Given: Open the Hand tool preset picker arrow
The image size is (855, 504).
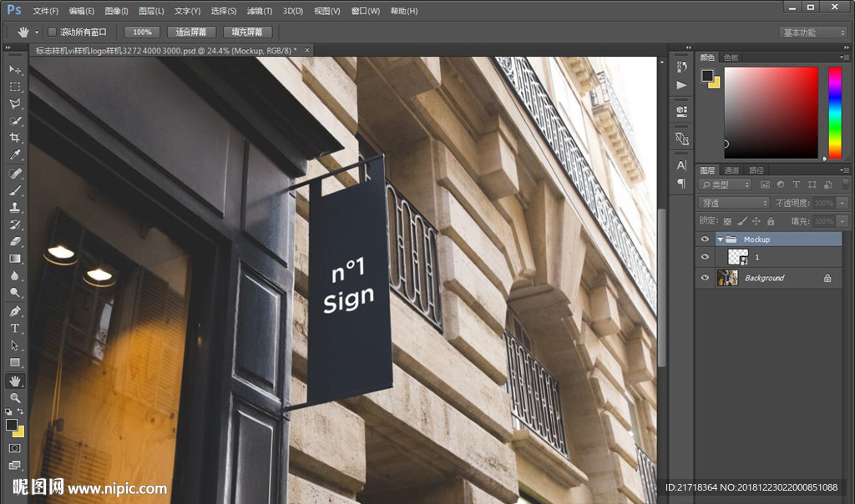Looking at the screenshot, I should pyautogui.click(x=37, y=33).
